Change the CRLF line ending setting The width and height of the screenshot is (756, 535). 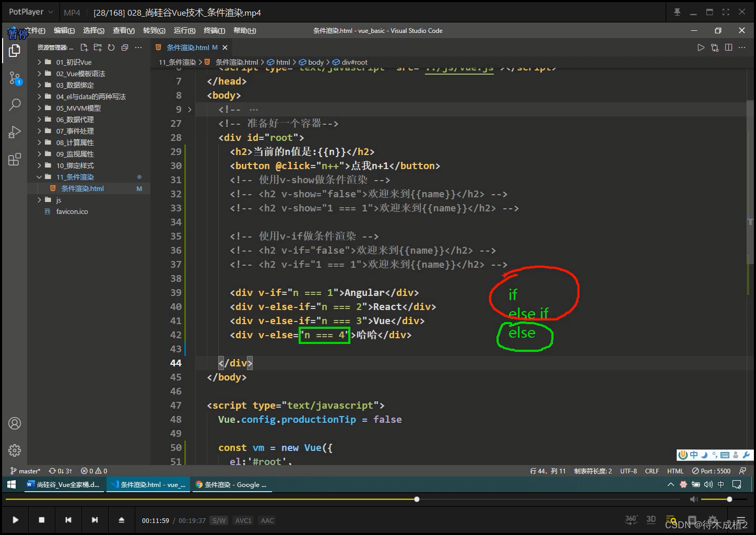click(x=652, y=471)
